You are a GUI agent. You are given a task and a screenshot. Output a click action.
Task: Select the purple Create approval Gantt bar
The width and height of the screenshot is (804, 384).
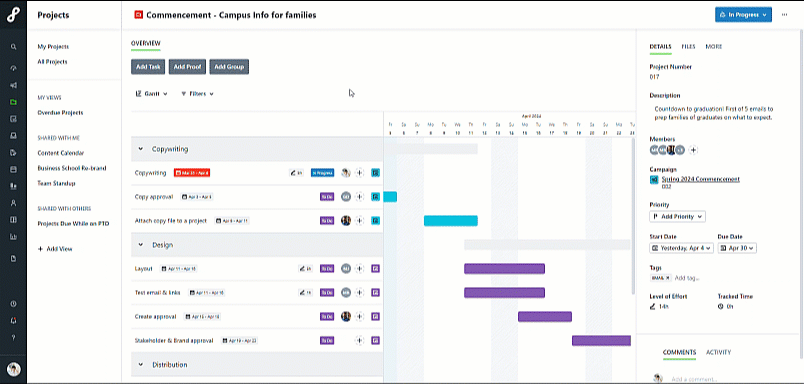[545, 316]
